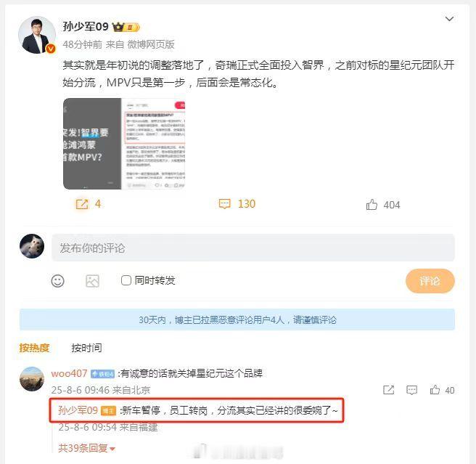
Task: Sort comments by 按热度
Action: (x=34, y=348)
